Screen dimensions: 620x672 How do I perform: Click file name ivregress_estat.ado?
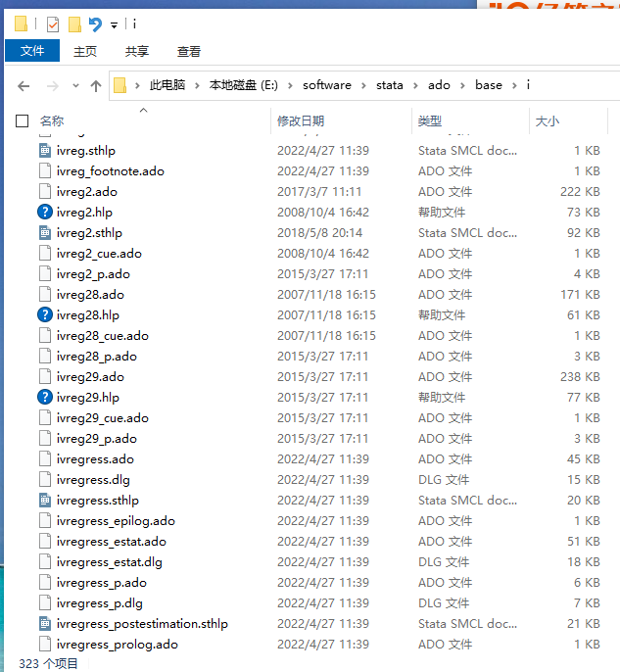(111, 542)
